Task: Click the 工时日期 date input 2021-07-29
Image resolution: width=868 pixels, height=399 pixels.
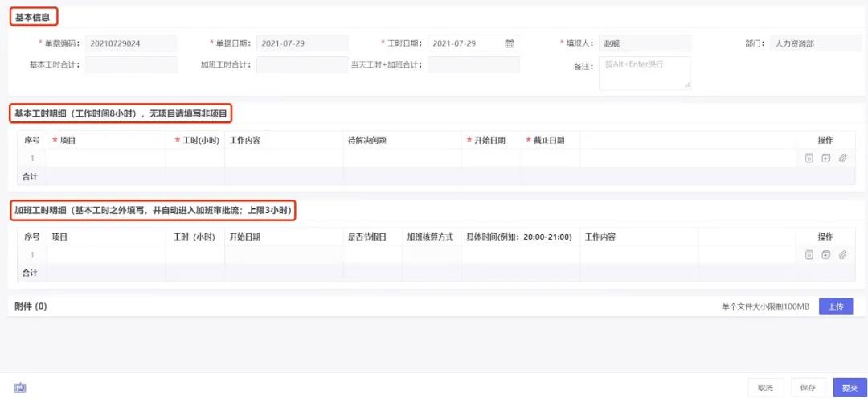Action: tap(465, 43)
